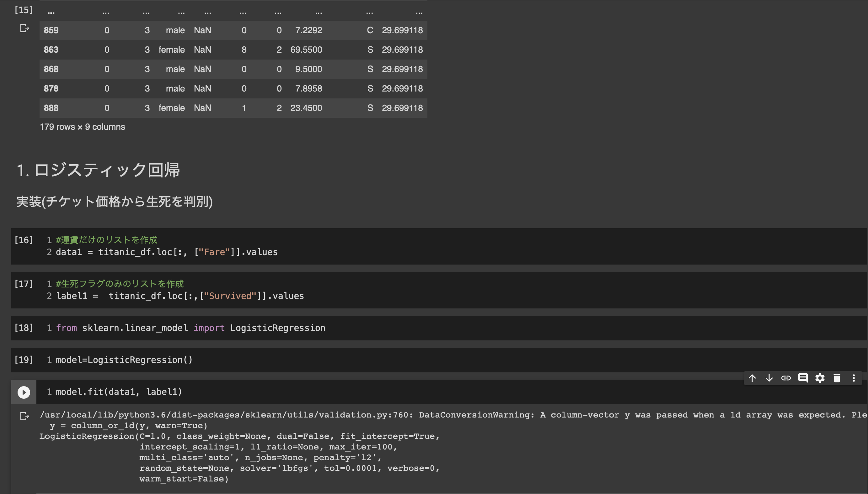Click output toggle icon for cell 15

click(24, 28)
